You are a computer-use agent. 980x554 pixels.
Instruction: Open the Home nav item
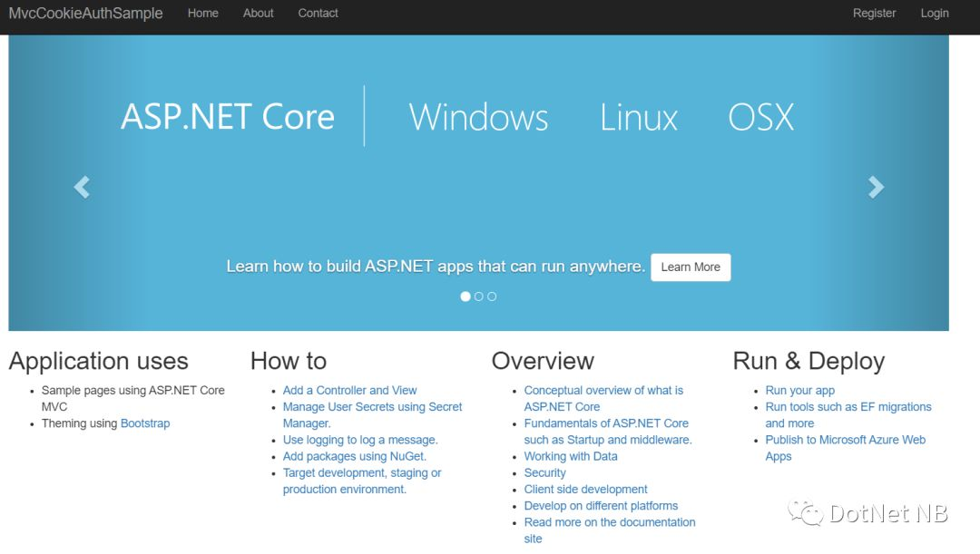203,13
